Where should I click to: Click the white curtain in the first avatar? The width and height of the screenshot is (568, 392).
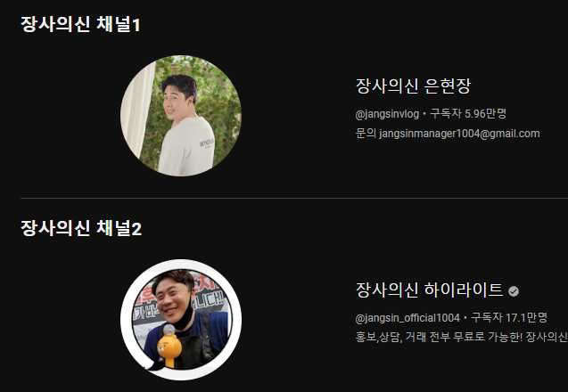coord(137,110)
